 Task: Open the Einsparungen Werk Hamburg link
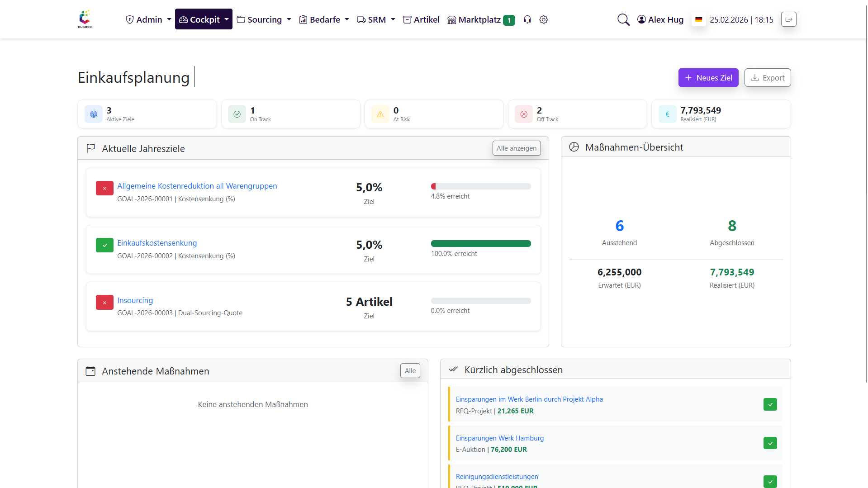(x=500, y=438)
